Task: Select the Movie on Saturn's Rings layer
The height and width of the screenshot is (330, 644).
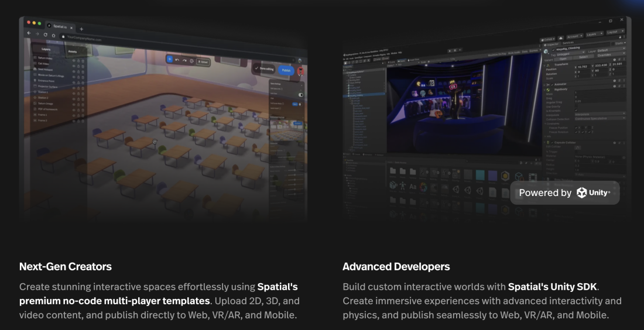Action: (51, 75)
